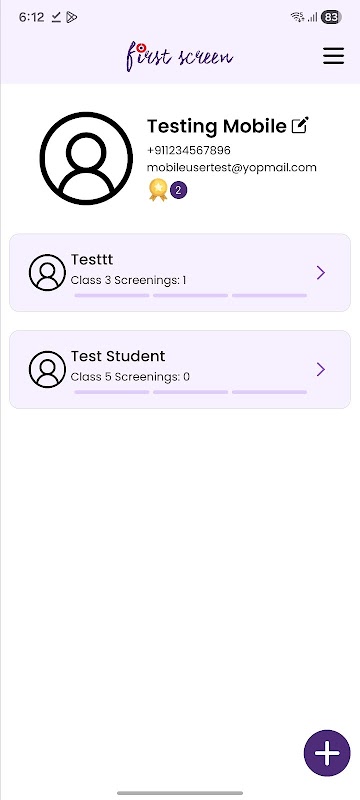The image size is (360, 800).
Task: Tap the gold medal badge icon
Action: (x=158, y=190)
